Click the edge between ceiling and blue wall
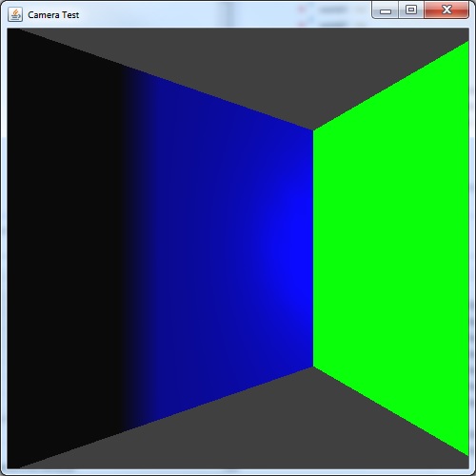Screen dimensions: 476x476 [x=165, y=79]
